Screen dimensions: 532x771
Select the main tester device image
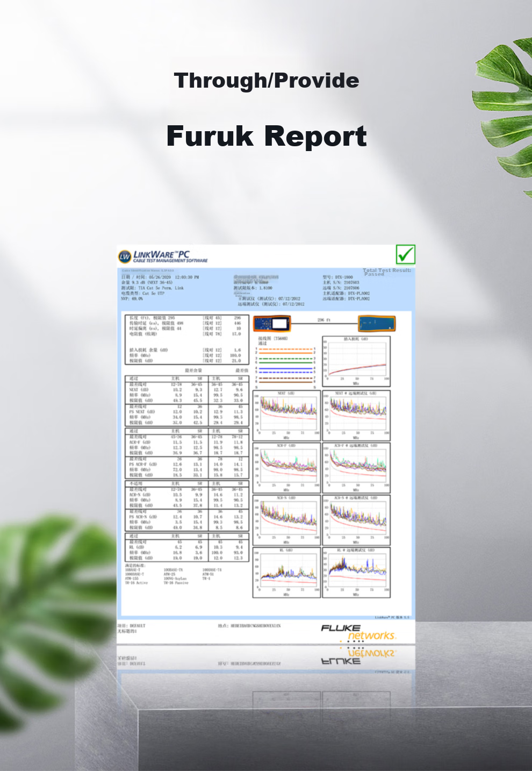click(x=272, y=324)
